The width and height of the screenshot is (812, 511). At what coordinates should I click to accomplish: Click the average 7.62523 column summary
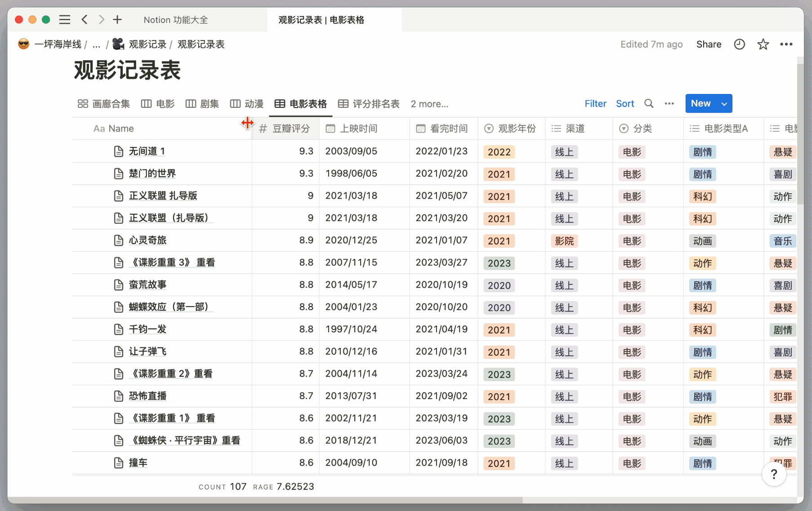click(x=284, y=487)
